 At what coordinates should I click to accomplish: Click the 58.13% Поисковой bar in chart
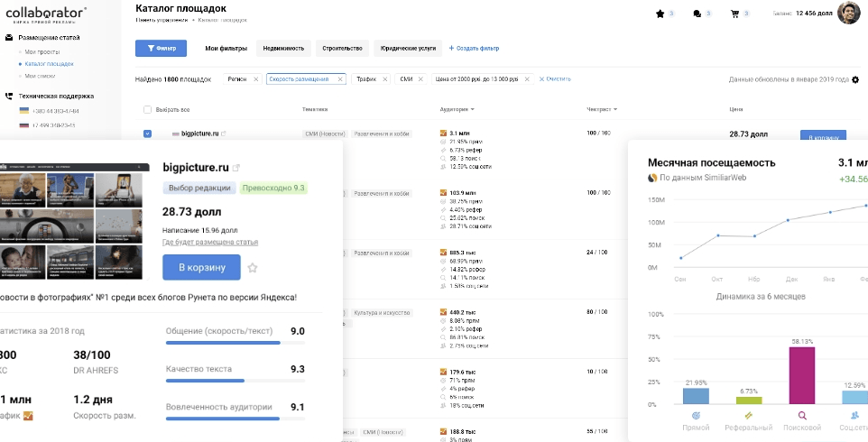pos(801,375)
